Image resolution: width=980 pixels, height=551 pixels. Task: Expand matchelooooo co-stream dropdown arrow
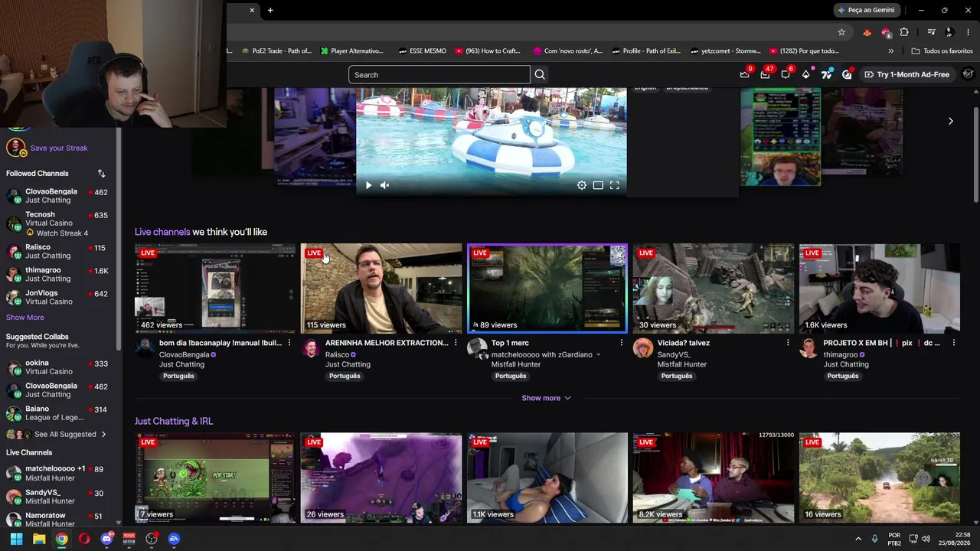pyautogui.click(x=598, y=355)
